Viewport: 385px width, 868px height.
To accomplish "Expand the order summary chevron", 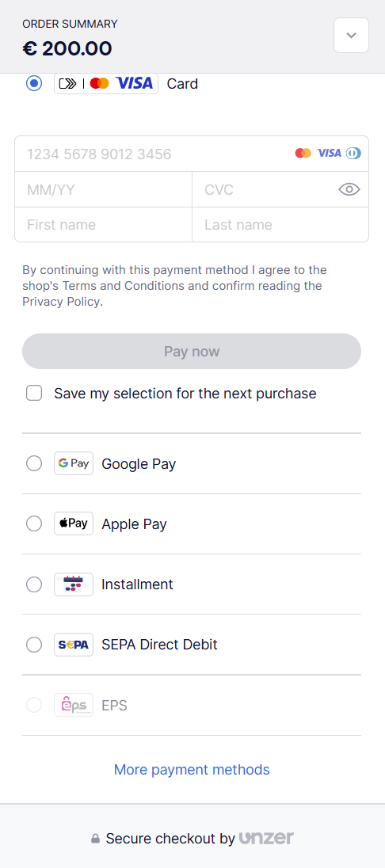I will click(351, 36).
